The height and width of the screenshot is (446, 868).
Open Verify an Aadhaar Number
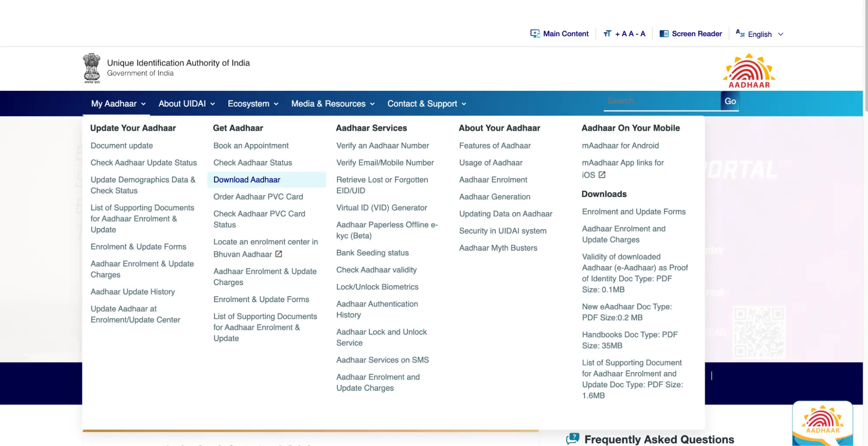(383, 146)
